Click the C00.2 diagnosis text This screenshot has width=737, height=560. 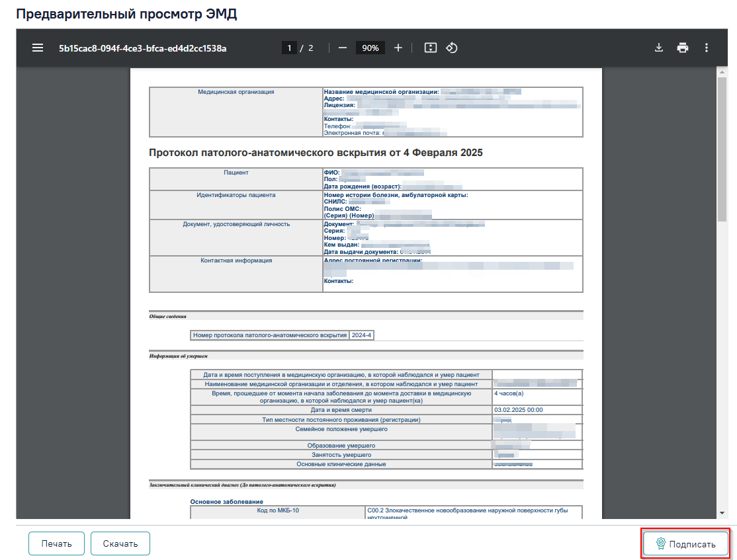(x=467, y=514)
